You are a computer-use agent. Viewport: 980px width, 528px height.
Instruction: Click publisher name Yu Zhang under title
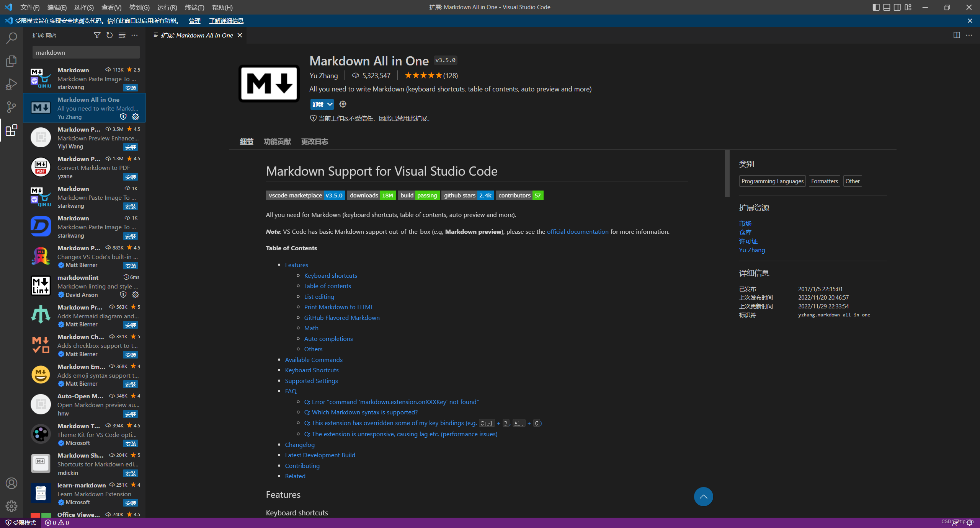pyautogui.click(x=323, y=75)
